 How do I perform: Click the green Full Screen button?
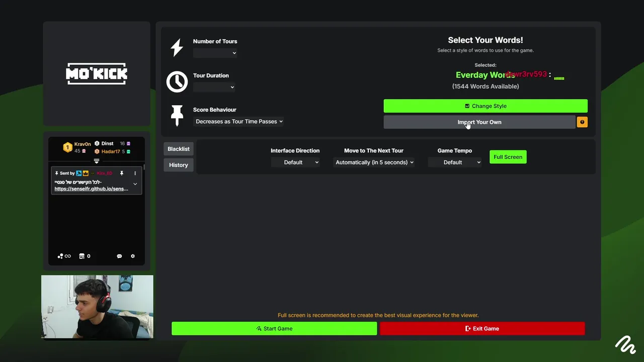(508, 157)
